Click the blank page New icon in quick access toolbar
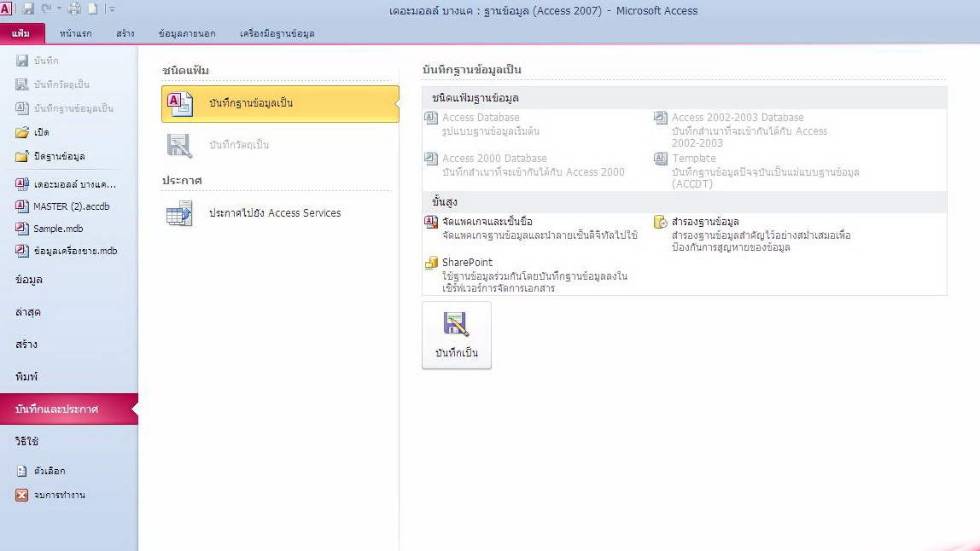Screen dimensions: 980x551 [92, 9]
